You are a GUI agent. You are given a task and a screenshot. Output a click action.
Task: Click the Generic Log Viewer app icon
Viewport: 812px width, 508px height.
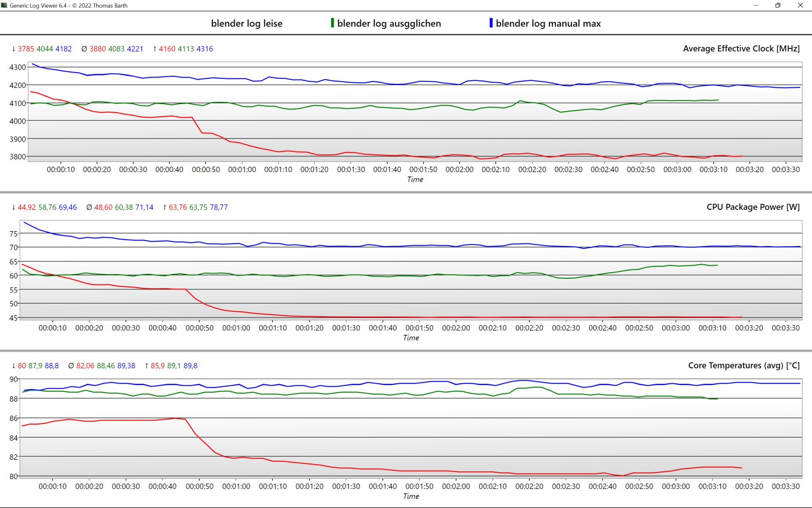pyautogui.click(x=4, y=6)
